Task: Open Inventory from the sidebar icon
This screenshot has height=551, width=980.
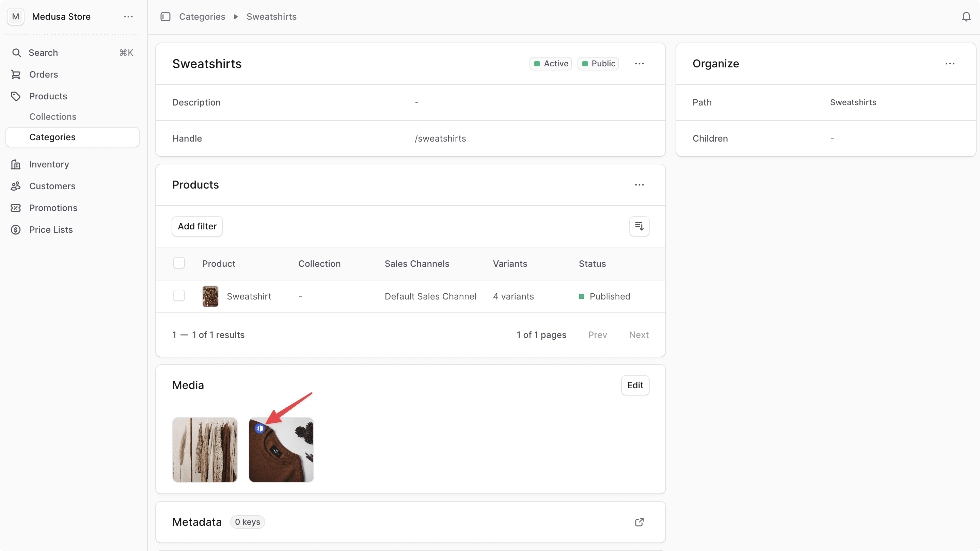Action: pyautogui.click(x=16, y=164)
